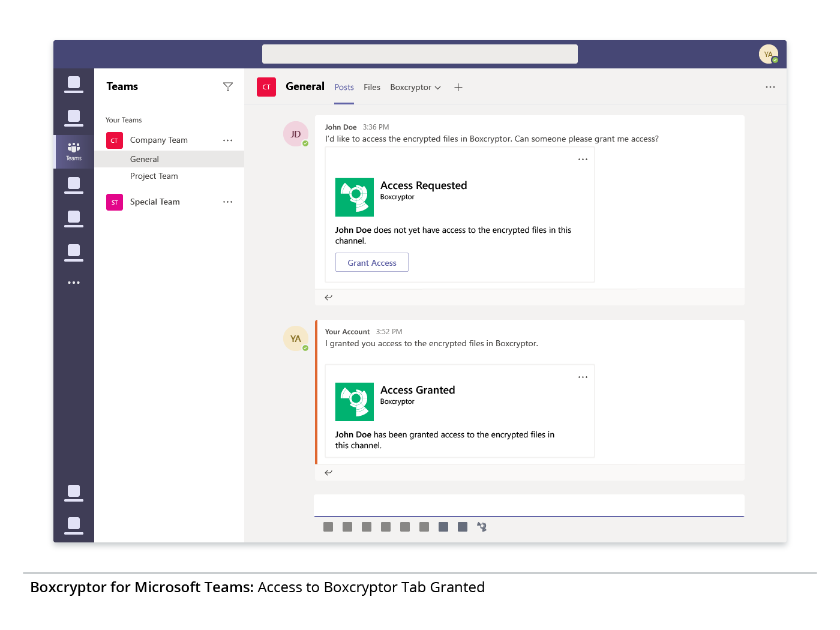This screenshot has height=630, width=840.
Task: Click the Boxcryptor logo on Access Granted card
Action: pyautogui.click(x=355, y=402)
